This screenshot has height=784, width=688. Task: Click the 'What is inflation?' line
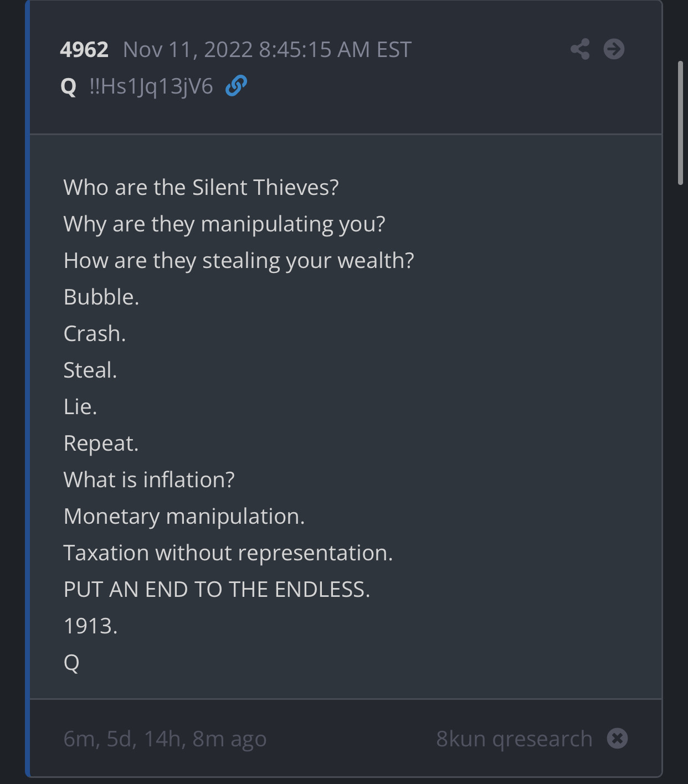click(x=149, y=480)
